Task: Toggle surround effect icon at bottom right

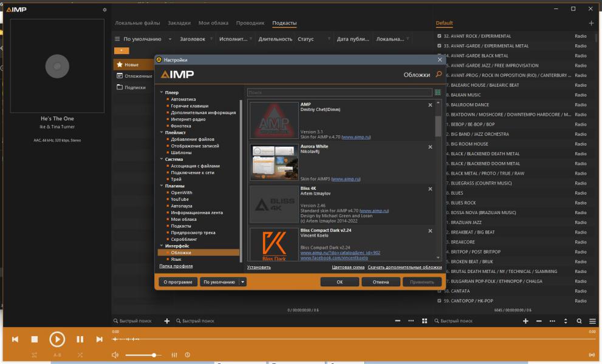Action: tap(592, 355)
